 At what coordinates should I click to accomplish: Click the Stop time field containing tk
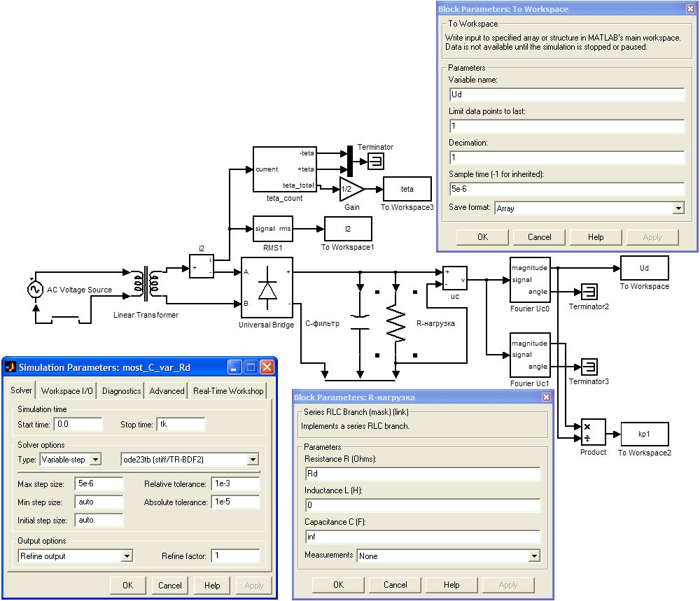click(x=181, y=424)
